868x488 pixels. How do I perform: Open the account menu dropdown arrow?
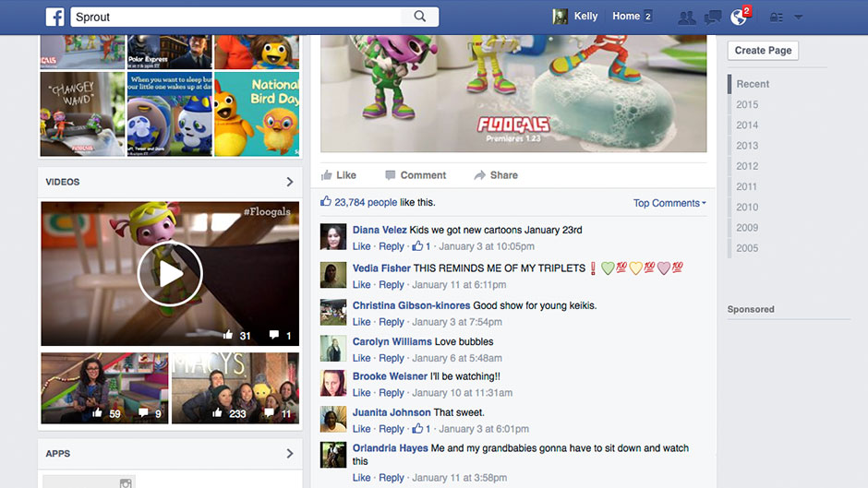[x=799, y=17]
